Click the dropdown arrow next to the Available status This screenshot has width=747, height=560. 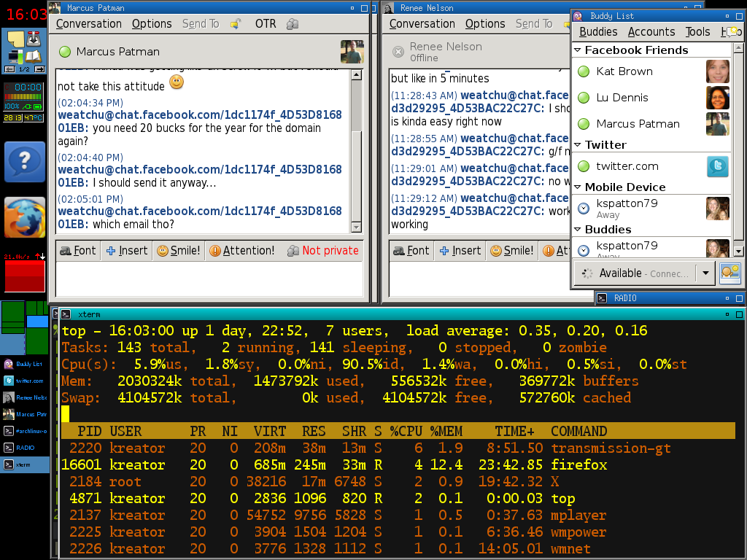pyautogui.click(x=705, y=273)
